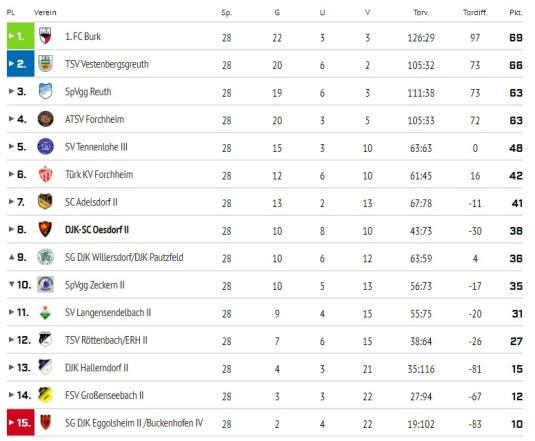Click the Türk KV Forchheim red crest

click(45, 174)
